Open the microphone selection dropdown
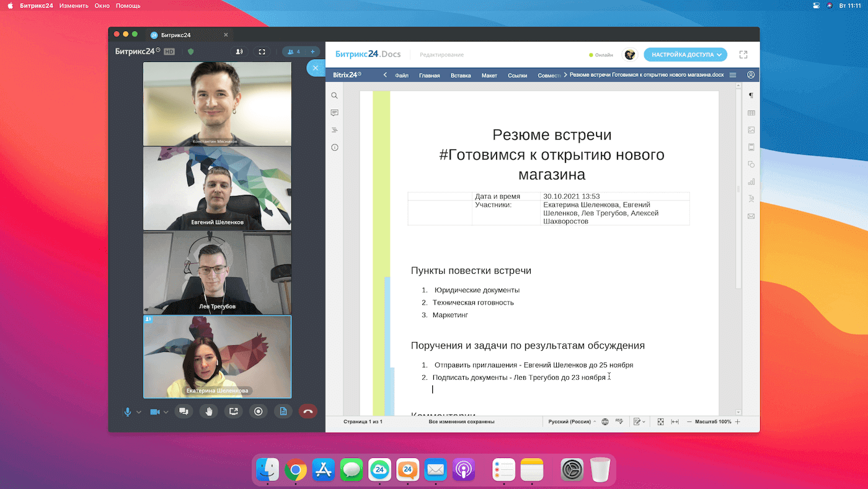This screenshot has width=868, height=489. point(138,411)
